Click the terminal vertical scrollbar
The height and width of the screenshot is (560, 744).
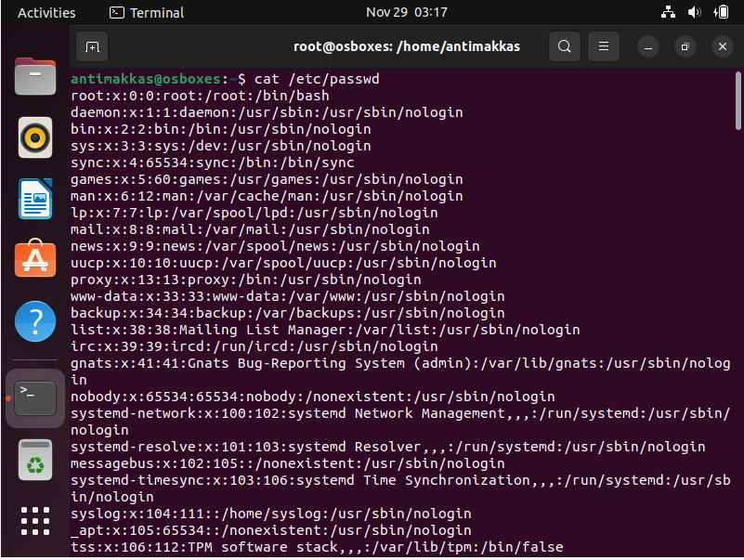pos(737,100)
